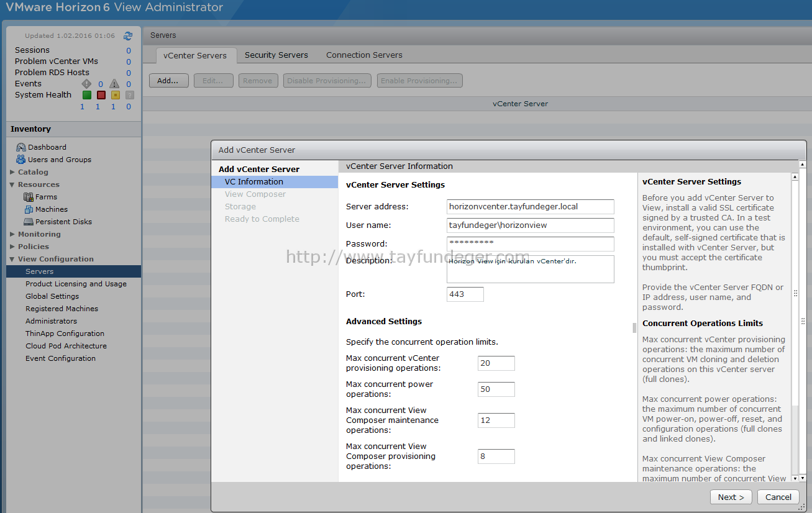This screenshot has width=812, height=513.
Task: Click help panel scrollbar up arrow
Action: tap(795, 177)
